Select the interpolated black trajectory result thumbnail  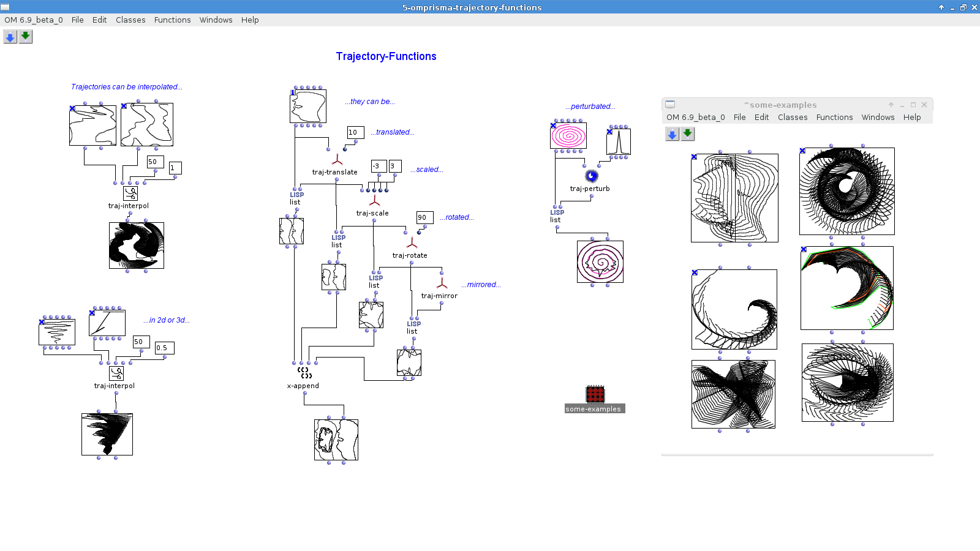pyautogui.click(x=137, y=246)
